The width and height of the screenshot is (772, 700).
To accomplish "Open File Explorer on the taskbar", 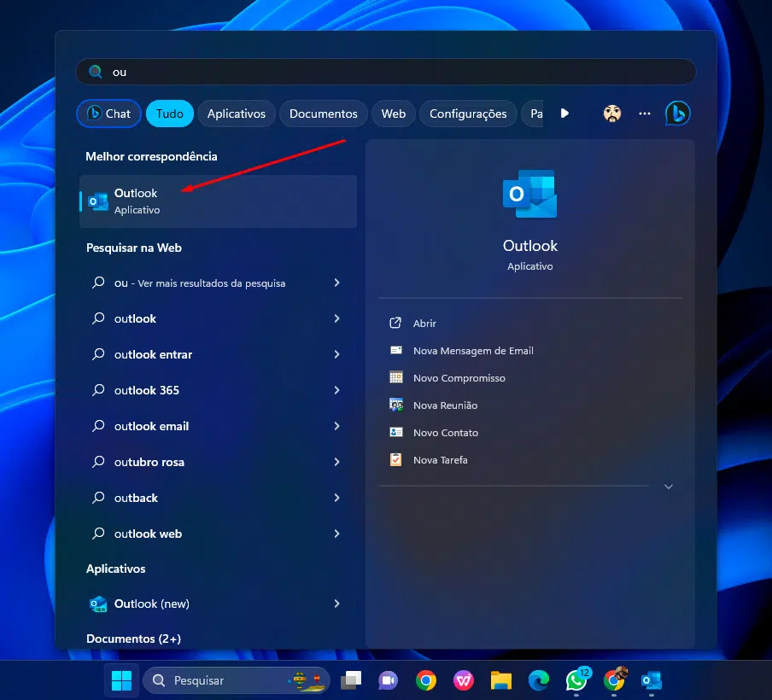I will pyautogui.click(x=500, y=680).
